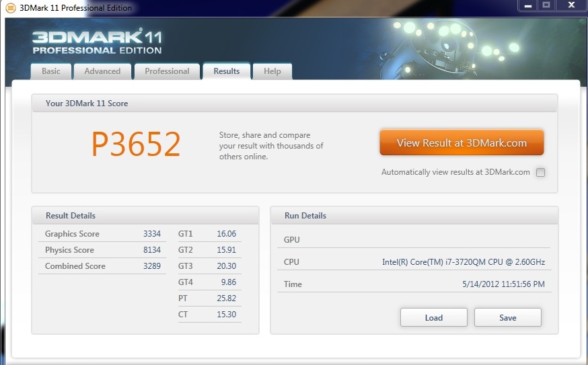Click the Run Details panel header
The width and height of the screenshot is (588, 365).
414,216
